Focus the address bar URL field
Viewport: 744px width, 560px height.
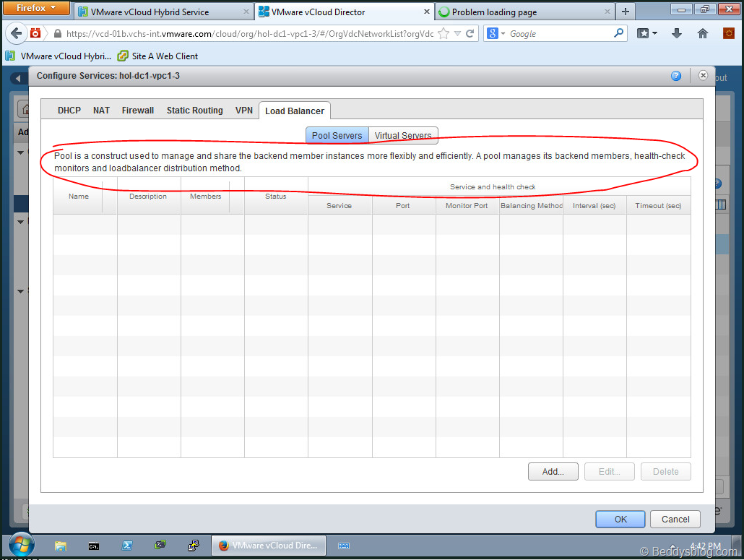point(250,34)
